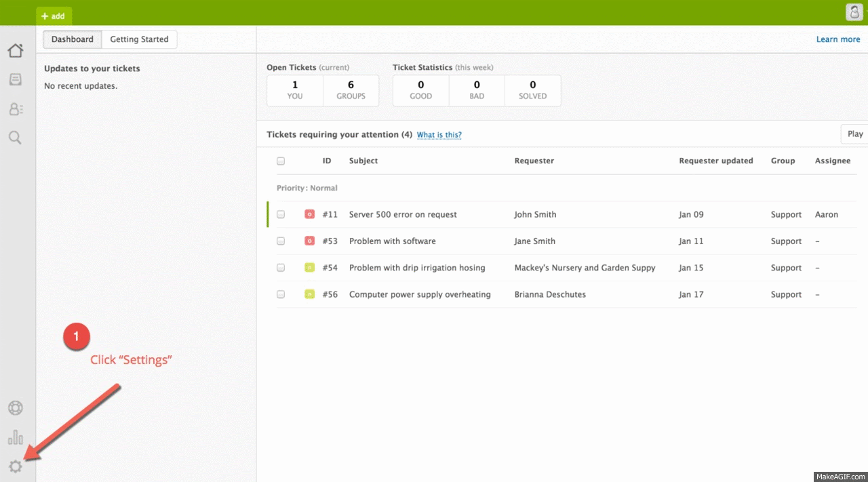Screen dimensions: 868x482
Task: Check the box for ticket #53
Action: (x=281, y=241)
